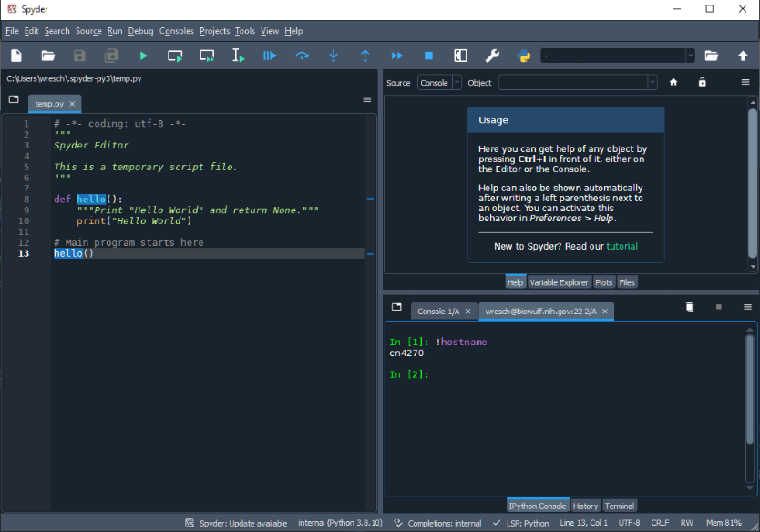760x532 pixels.
Task: Close the temp.py editor tab
Action: click(x=72, y=103)
